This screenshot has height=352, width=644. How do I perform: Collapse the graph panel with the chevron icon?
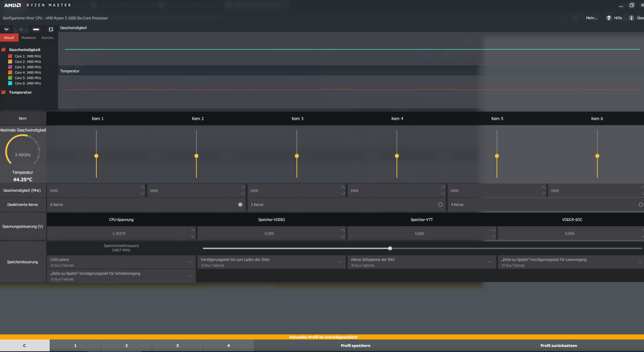[x=6, y=29]
